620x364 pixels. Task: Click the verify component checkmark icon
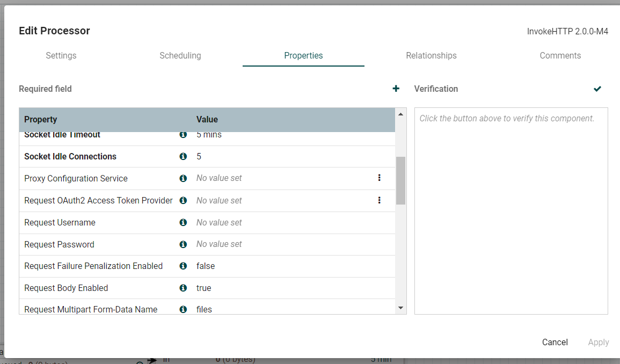pos(597,89)
